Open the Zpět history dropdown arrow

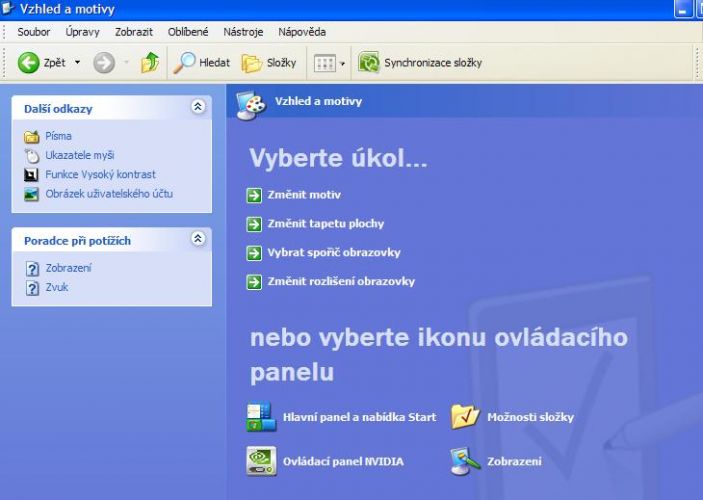(77, 62)
